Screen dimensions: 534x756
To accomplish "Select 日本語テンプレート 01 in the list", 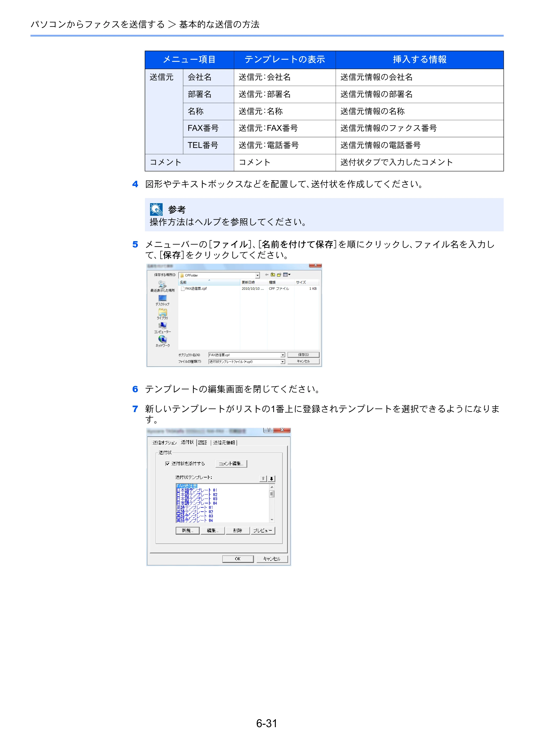I will [197, 490].
